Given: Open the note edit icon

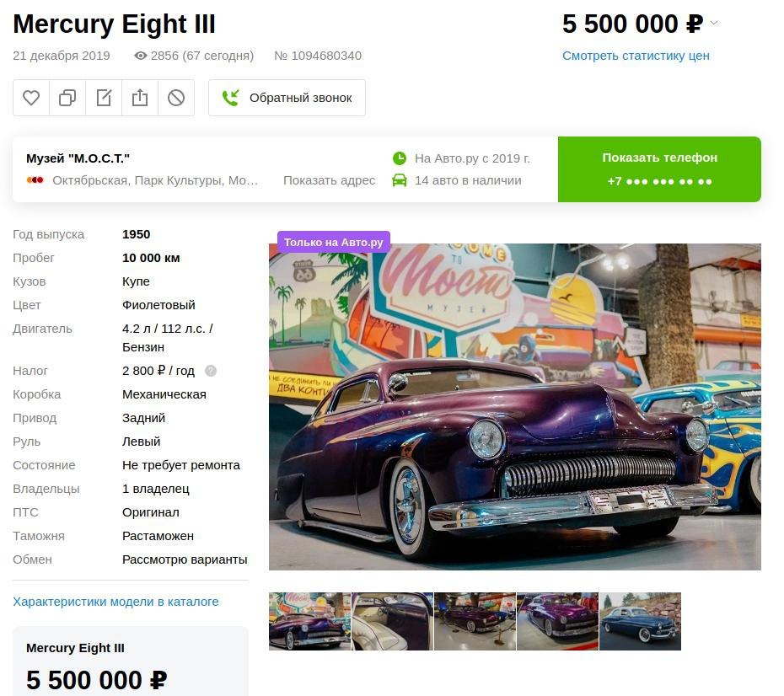Looking at the screenshot, I should [x=104, y=98].
